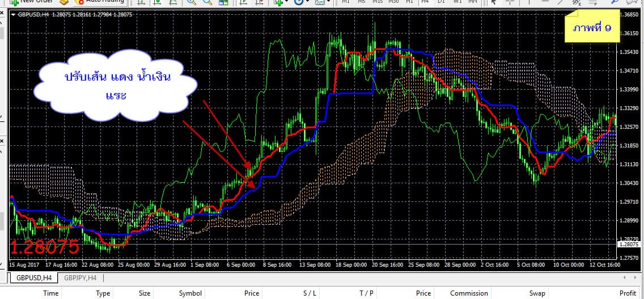This screenshot has width=644, height=299.
Task: Click the 1.33990 price scale label
Action: (x=630, y=89)
